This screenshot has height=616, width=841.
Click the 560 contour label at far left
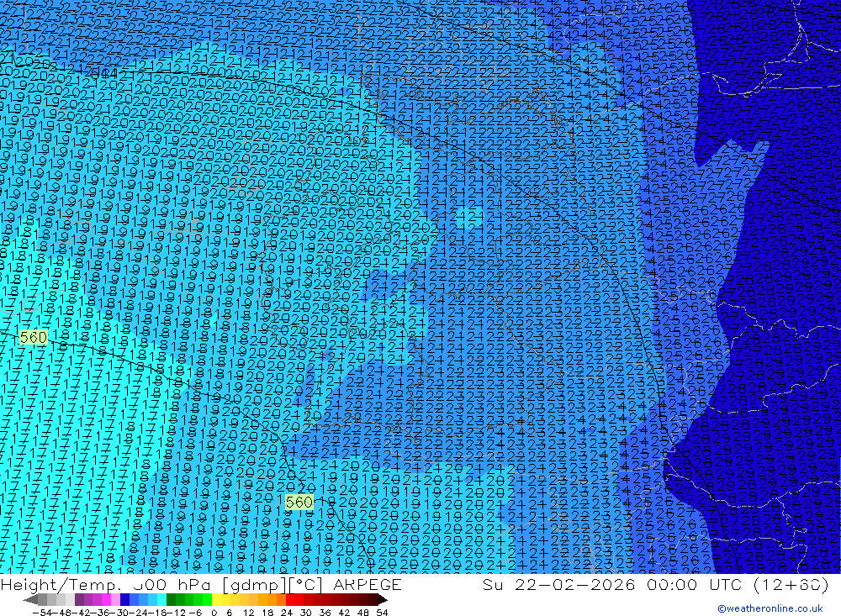click(33, 337)
